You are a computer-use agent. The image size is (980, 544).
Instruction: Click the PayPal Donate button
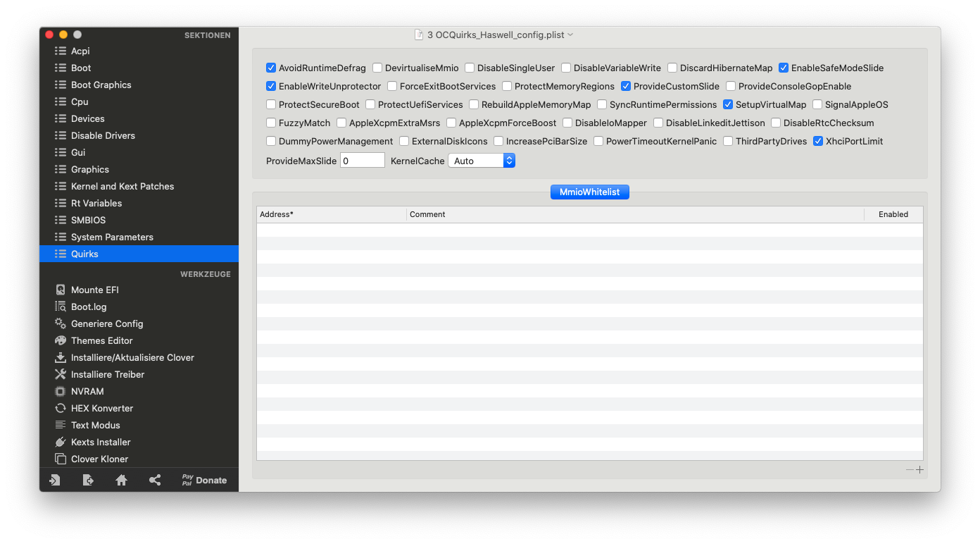click(204, 480)
